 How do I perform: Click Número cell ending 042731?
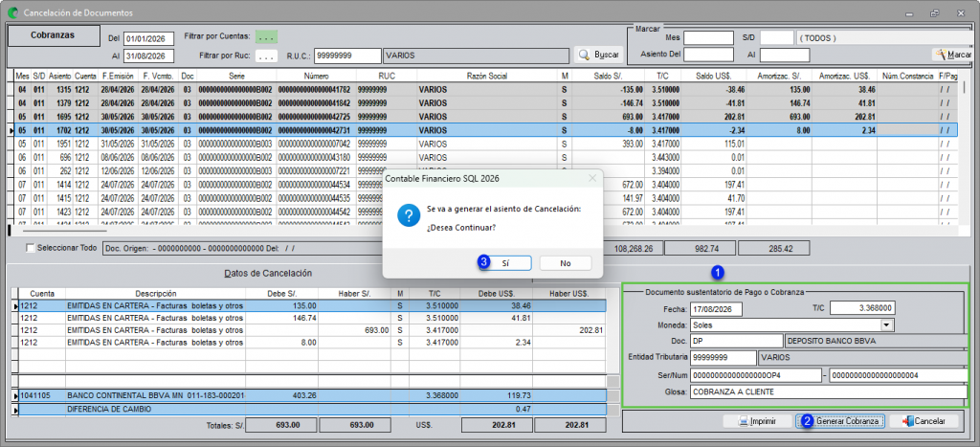click(x=314, y=131)
